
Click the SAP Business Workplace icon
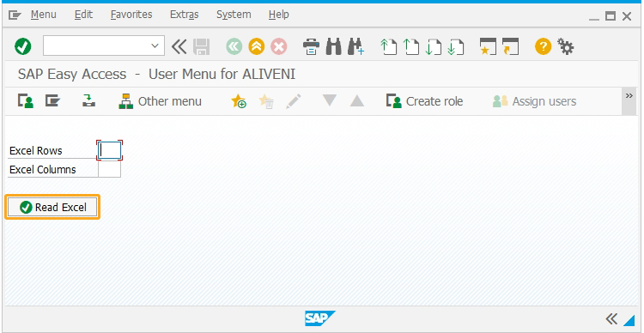88,101
